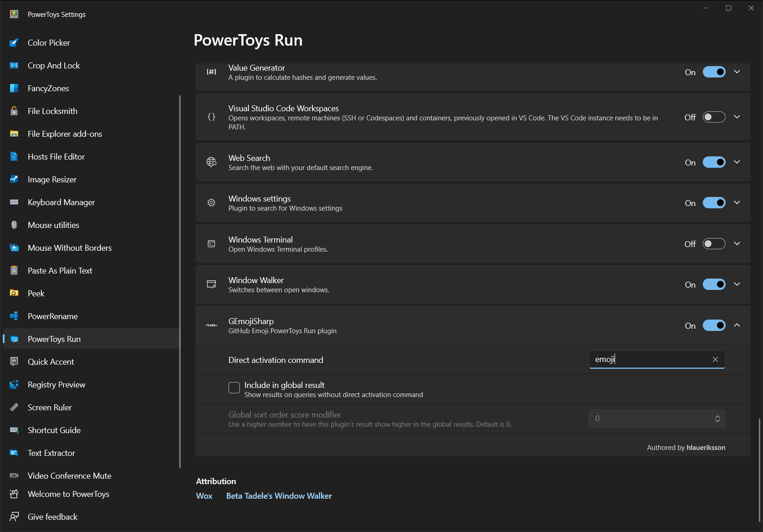Click the PowerToys app logo in title bar
The image size is (763, 532).
click(x=14, y=14)
